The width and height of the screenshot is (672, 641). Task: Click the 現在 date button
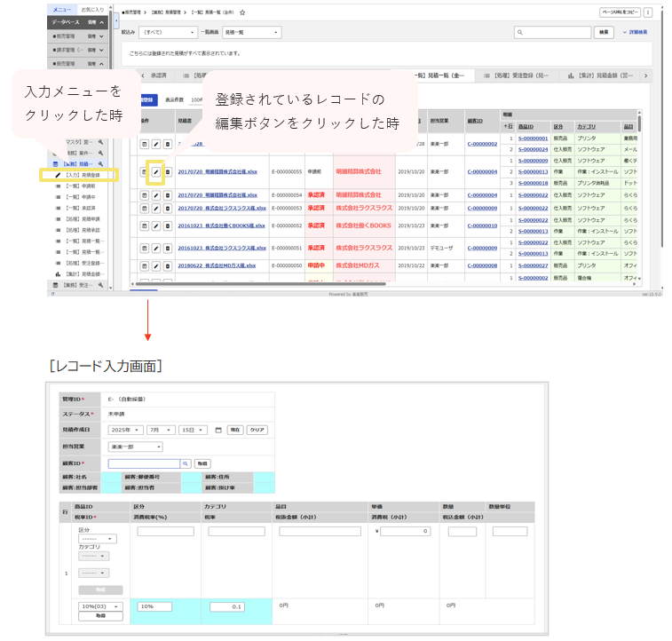(x=235, y=430)
